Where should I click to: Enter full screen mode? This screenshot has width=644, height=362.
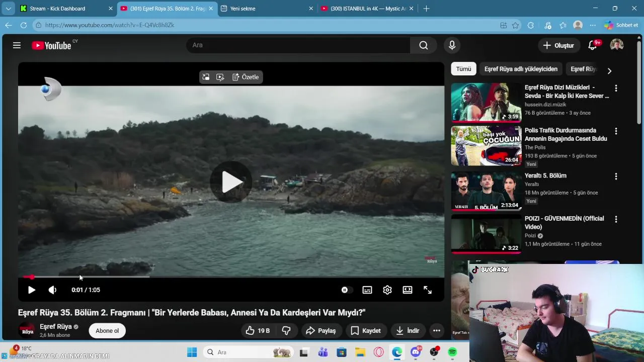point(428,290)
